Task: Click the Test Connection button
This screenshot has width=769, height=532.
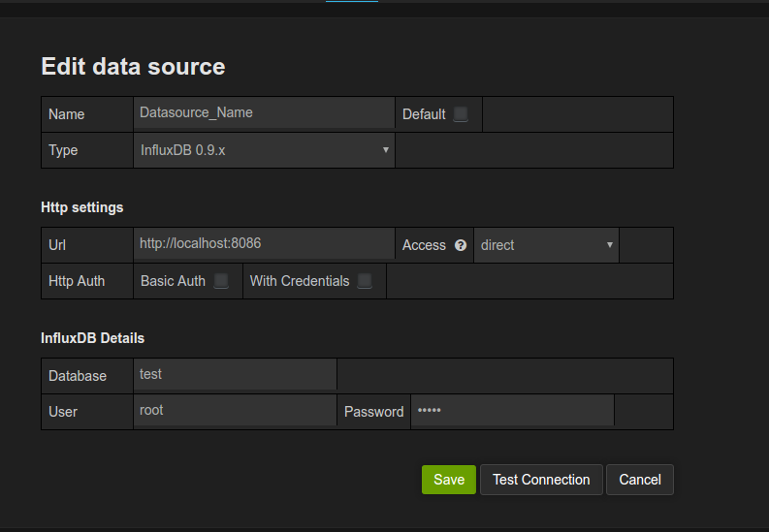Action: [x=541, y=480]
